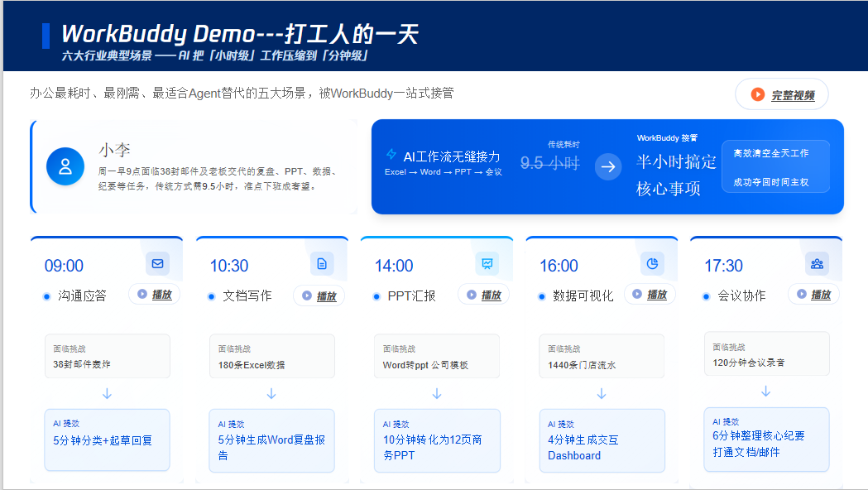Click the 核心事项 text

click(x=668, y=189)
